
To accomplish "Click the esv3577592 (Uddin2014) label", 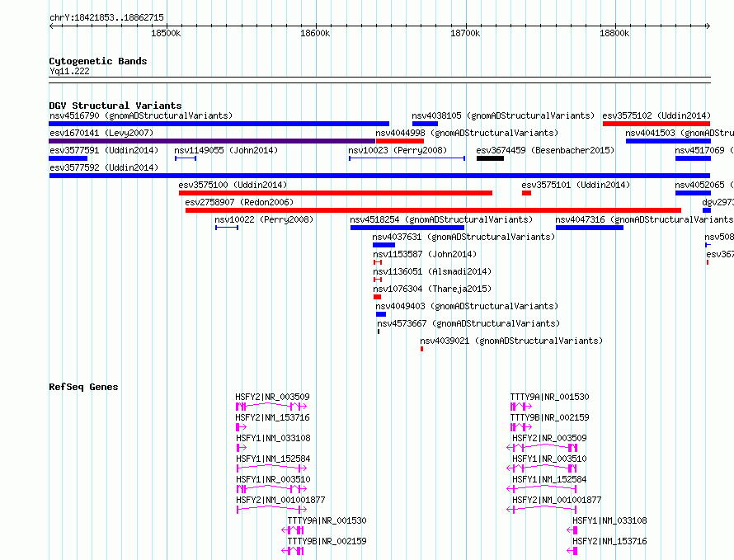I will [x=104, y=167].
